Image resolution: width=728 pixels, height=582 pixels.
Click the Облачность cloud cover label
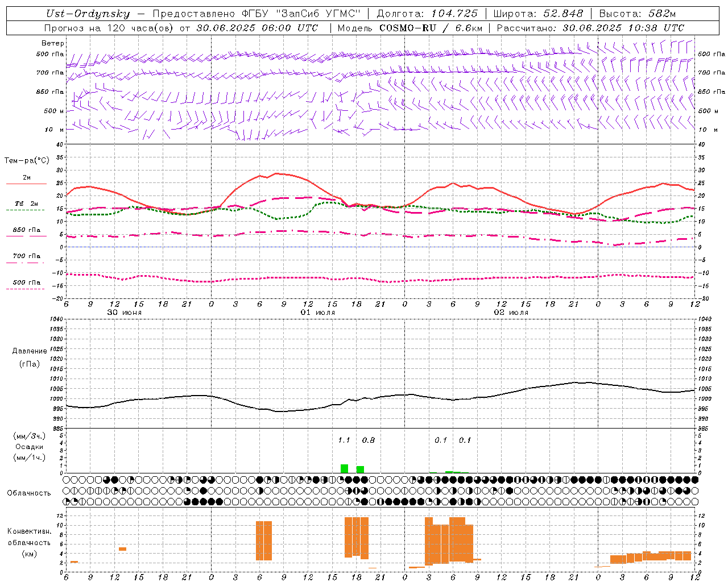[x=29, y=493]
